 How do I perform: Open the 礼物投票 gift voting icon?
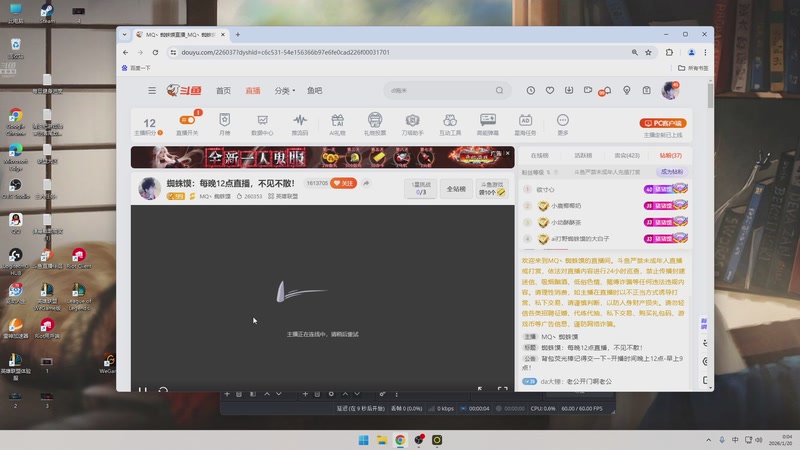click(375, 124)
